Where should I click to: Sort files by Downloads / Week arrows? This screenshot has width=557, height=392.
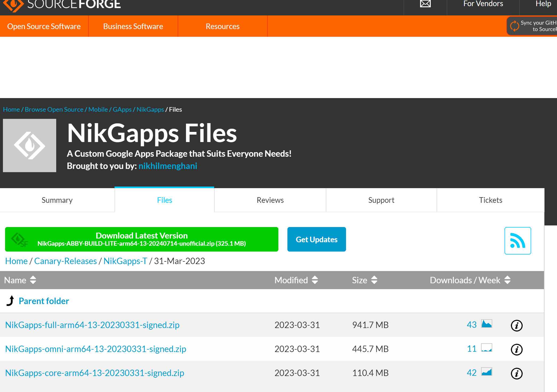507,280
